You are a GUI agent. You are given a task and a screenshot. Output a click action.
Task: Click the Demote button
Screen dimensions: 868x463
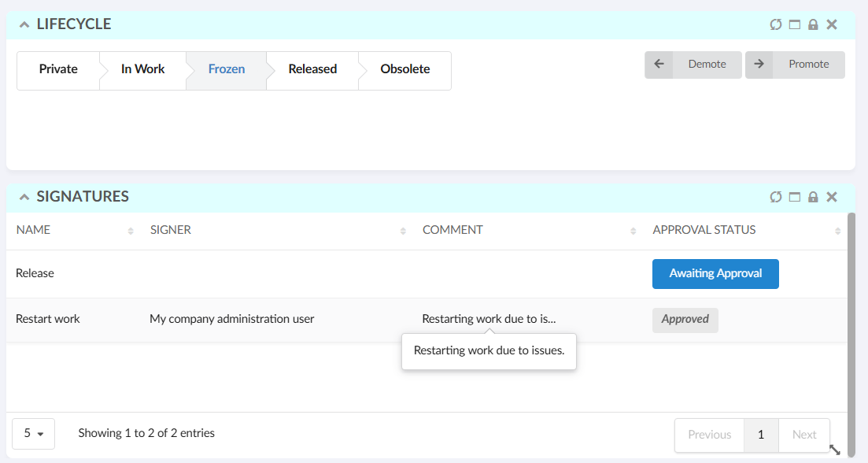(693, 65)
